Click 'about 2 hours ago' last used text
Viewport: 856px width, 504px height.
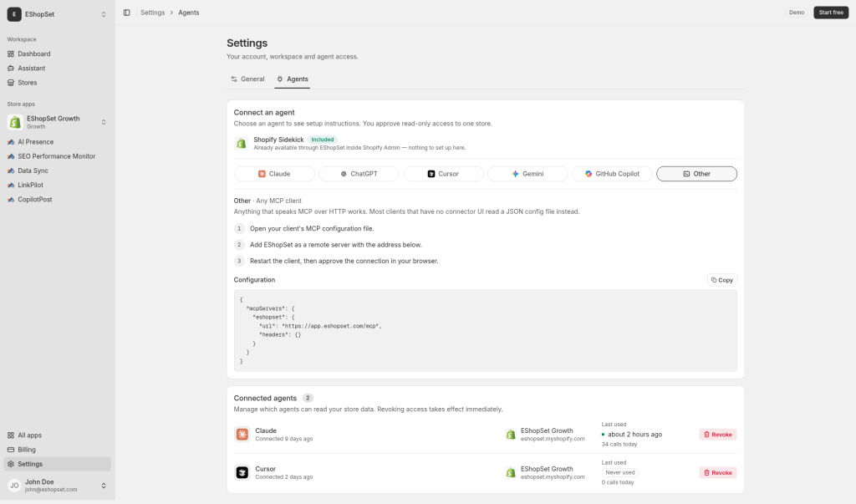635,435
